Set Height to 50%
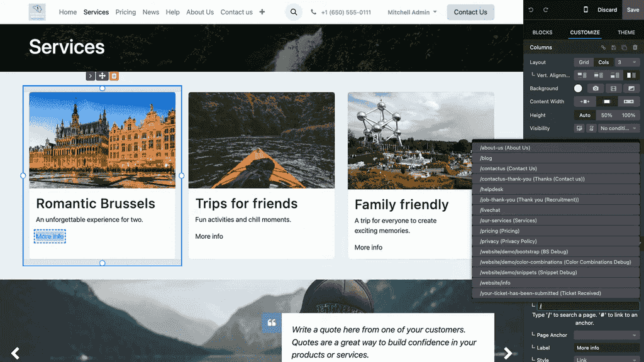This screenshot has width=644, height=362. coord(606,115)
